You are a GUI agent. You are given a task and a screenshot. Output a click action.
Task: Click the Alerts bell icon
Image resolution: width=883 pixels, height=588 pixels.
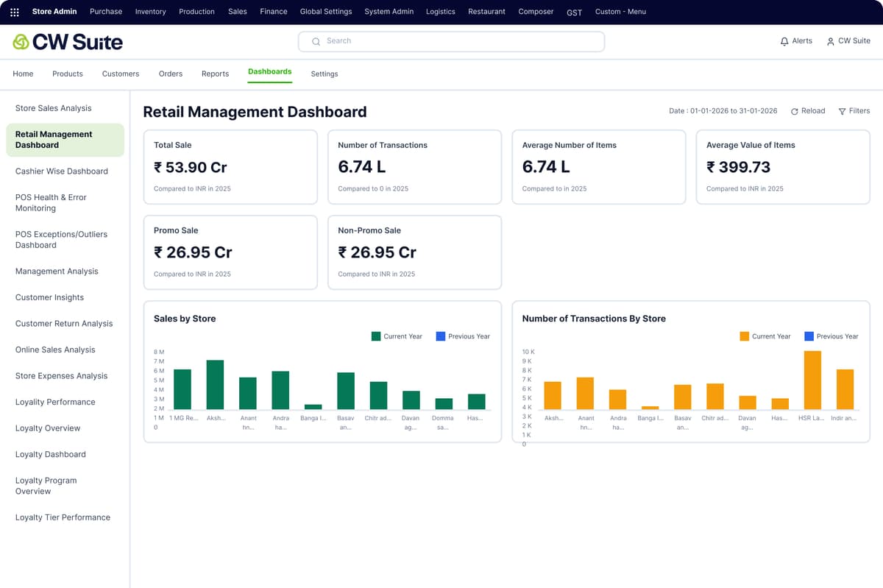(784, 41)
